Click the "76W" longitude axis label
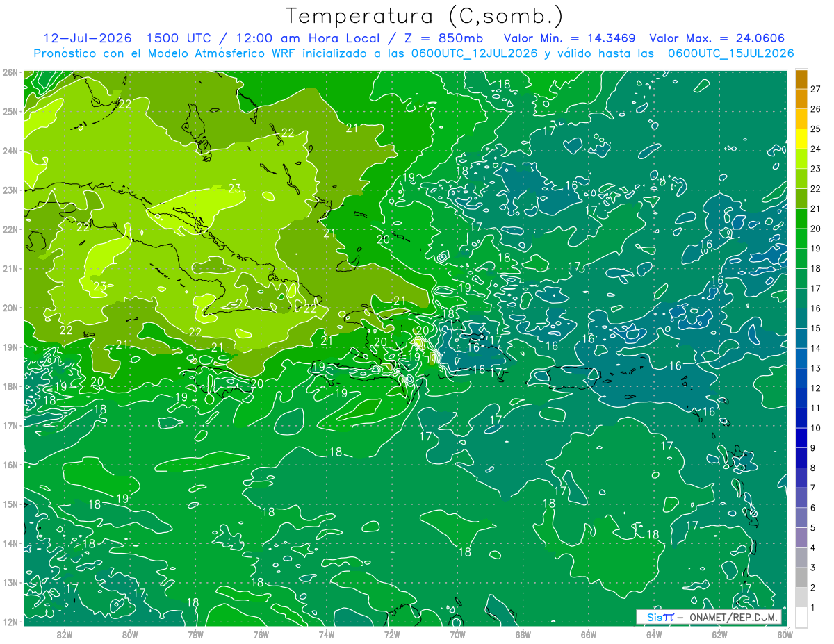Screen dimensions: 834x644 point(261,634)
